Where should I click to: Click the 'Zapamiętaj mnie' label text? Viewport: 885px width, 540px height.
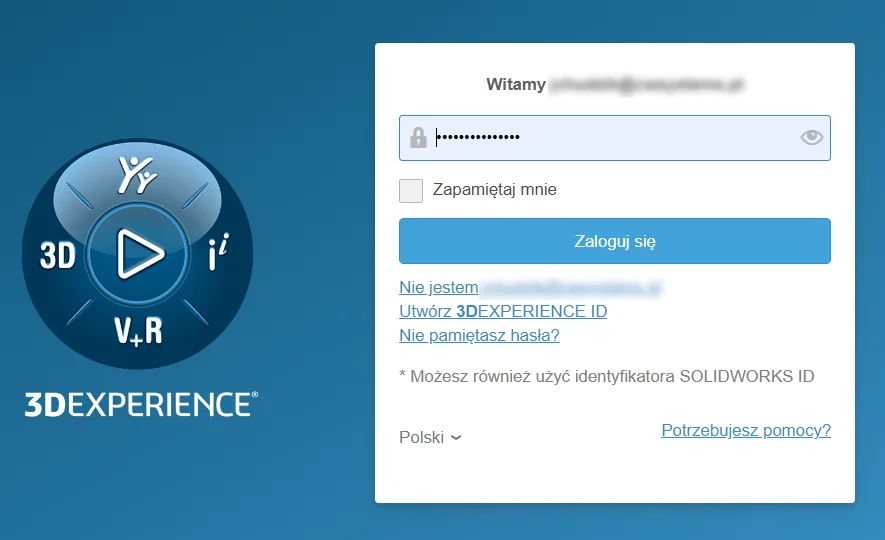click(x=494, y=190)
